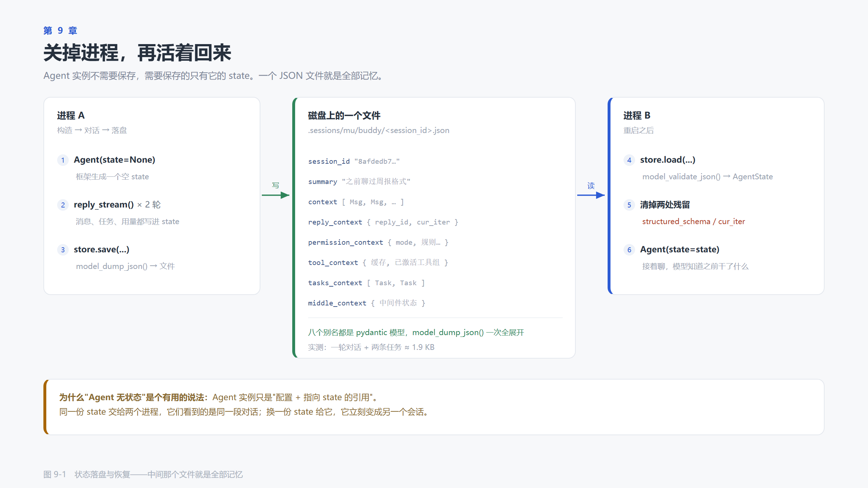Click the '清掉两处残留' step text
The height and width of the screenshot is (488, 868).
coord(665,205)
